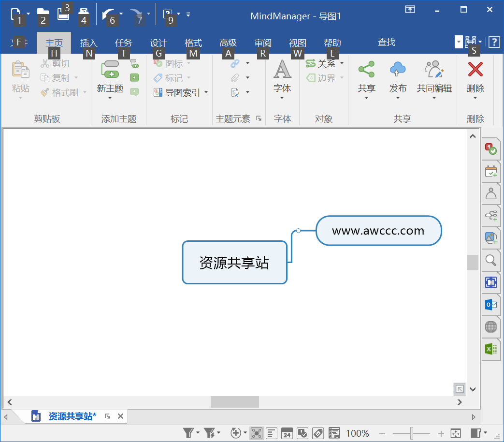
Task: Add topic notes with the notes icon
Action: click(x=235, y=93)
